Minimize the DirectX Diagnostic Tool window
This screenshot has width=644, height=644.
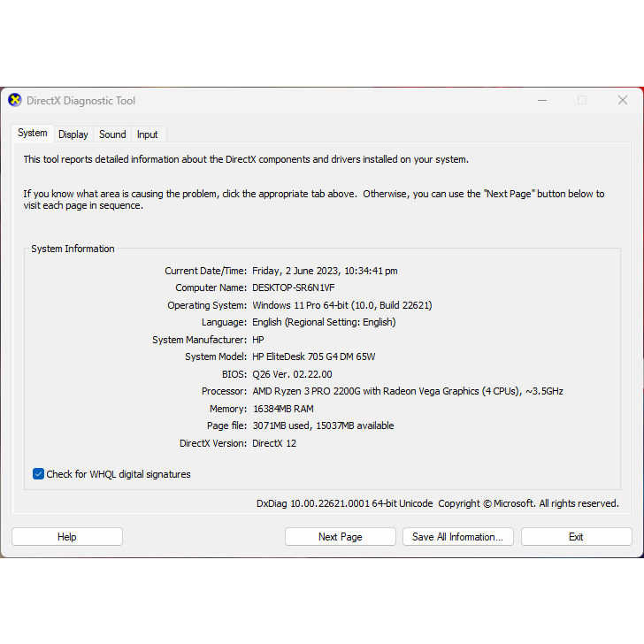point(542,100)
